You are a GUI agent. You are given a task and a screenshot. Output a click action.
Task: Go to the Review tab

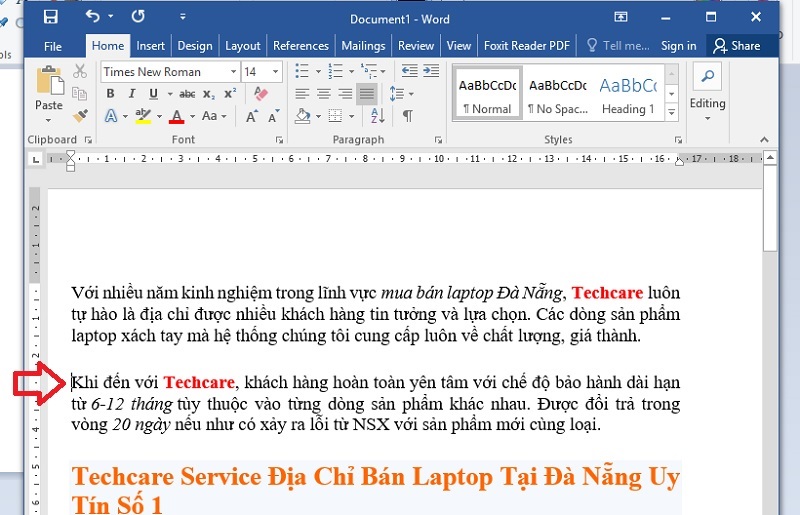pos(416,46)
